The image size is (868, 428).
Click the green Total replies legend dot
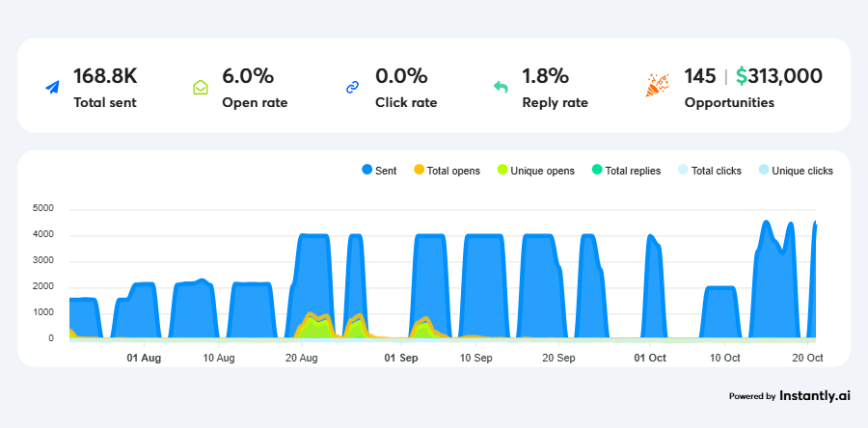click(x=597, y=171)
